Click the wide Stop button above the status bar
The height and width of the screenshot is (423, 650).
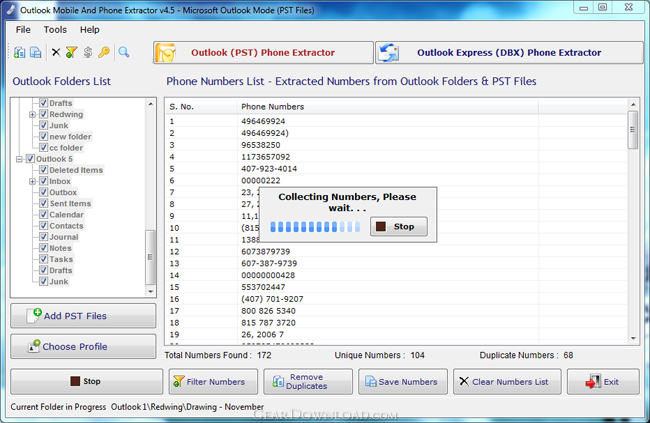click(87, 381)
